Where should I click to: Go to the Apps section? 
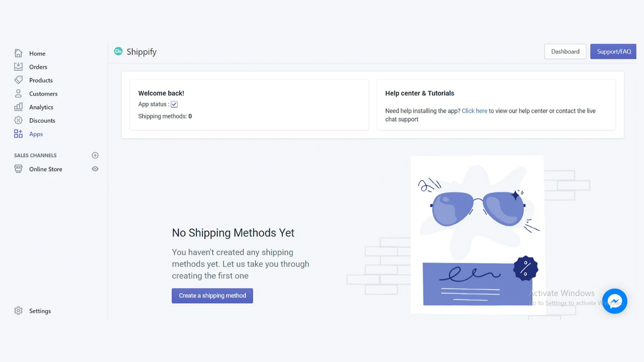coord(36,134)
